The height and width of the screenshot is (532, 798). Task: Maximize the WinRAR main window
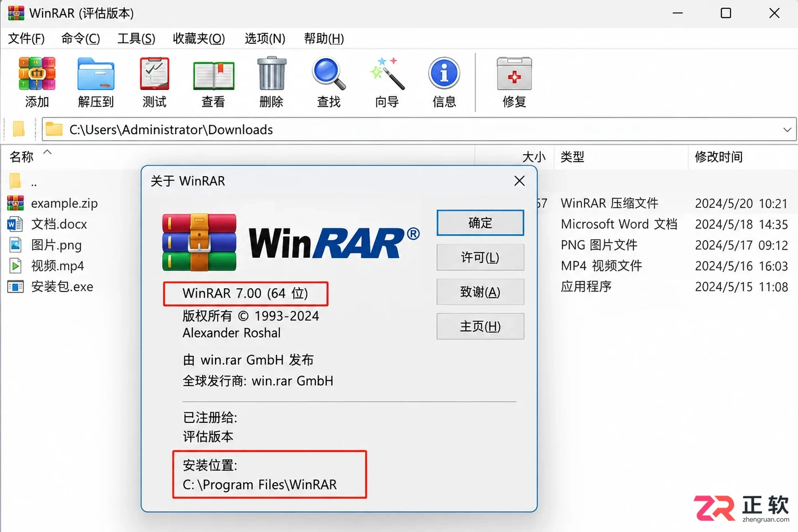[x=726, y=13]
